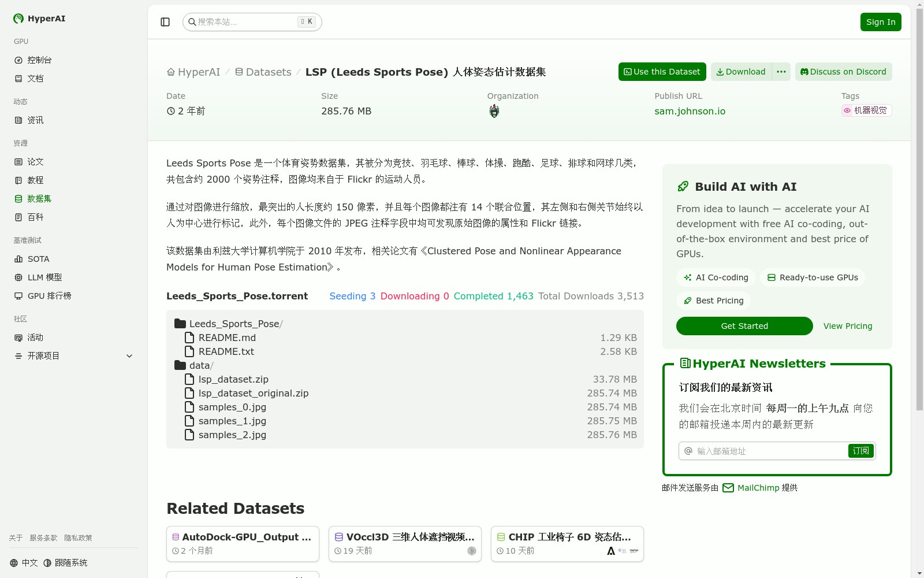924x578 pixels.
Task: Click the Download button
Action: [x=741, y=72]
